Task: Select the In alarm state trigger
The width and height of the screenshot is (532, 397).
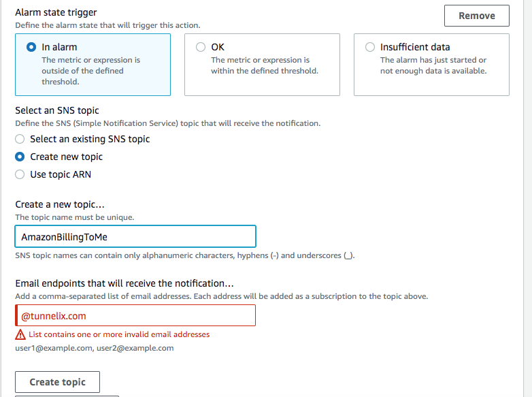Action: coord(31,47)
